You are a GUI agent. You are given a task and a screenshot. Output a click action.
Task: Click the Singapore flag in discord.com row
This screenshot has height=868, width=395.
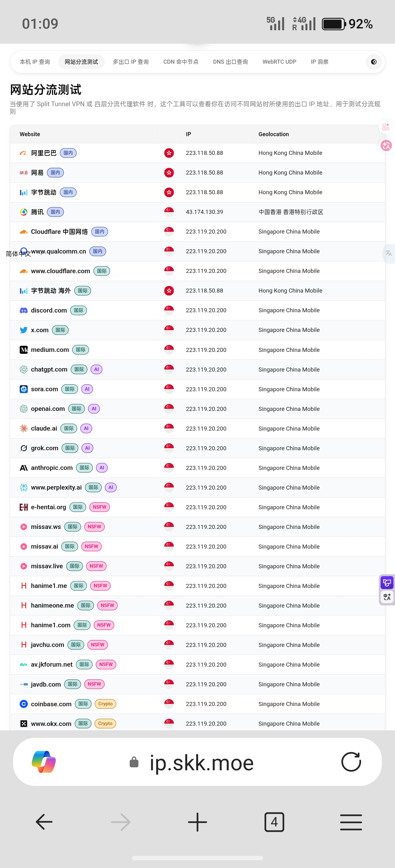click(169, 310)
